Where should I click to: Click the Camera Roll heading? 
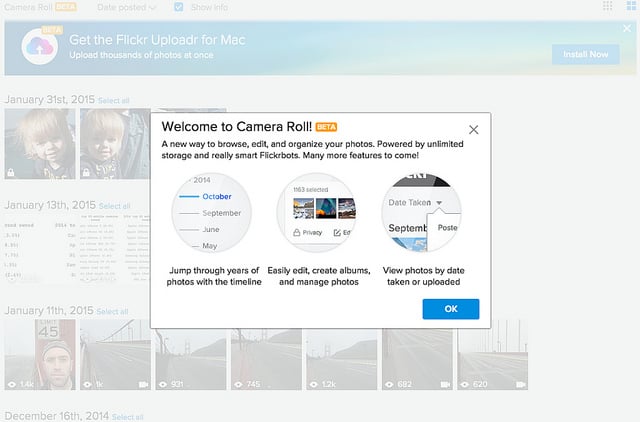pos(28,7)
